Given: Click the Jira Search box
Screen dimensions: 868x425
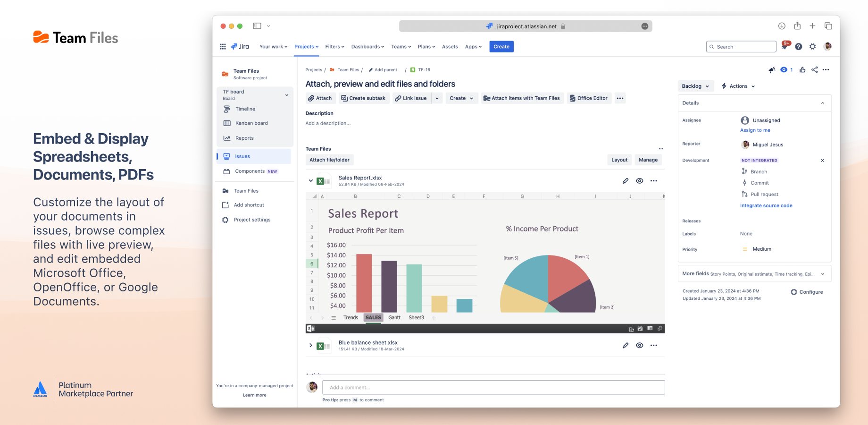Looking at the screenshot, I should click(741, 47).
